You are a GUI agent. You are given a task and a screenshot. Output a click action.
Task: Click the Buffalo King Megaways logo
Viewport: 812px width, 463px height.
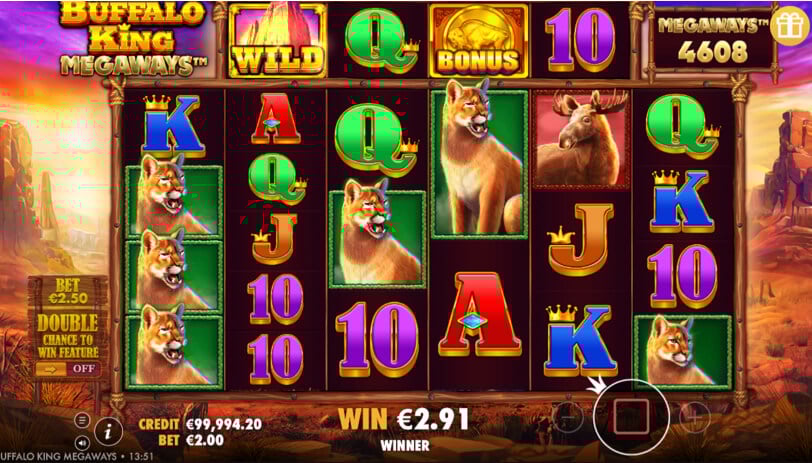[134, 39]
